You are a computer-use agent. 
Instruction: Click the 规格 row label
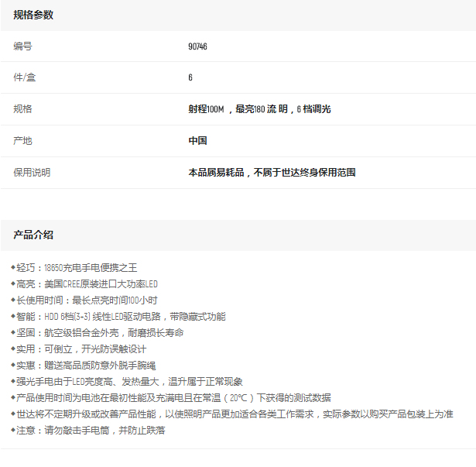click(x=22, y=109)
